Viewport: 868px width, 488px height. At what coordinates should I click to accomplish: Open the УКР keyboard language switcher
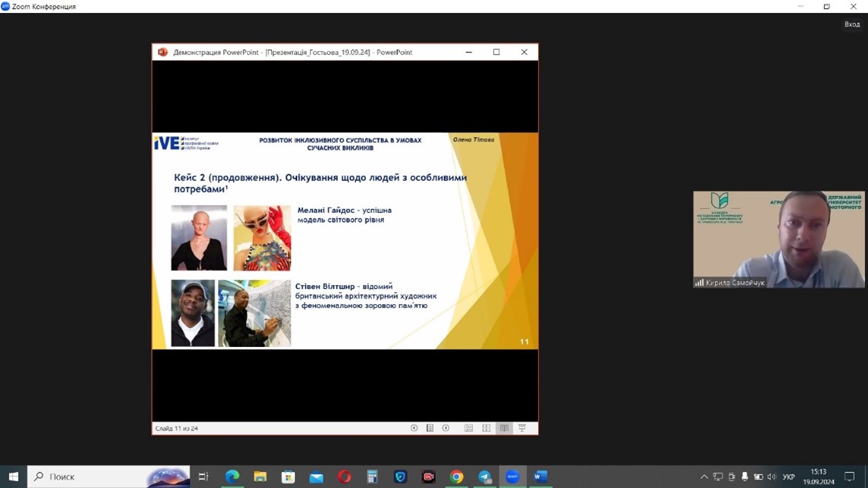[x=789, y=477]
